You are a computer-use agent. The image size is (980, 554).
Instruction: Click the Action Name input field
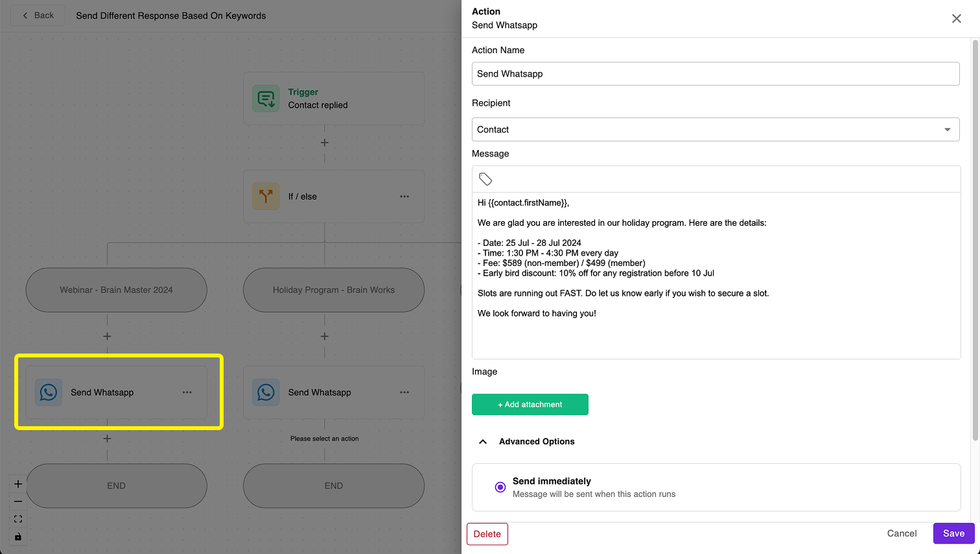coord(716,73)
